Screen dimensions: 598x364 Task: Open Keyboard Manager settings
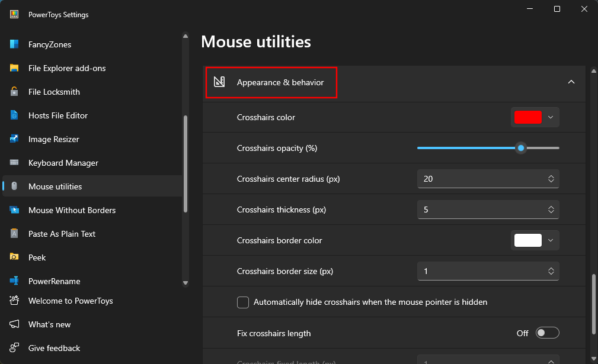click(92, 163)
